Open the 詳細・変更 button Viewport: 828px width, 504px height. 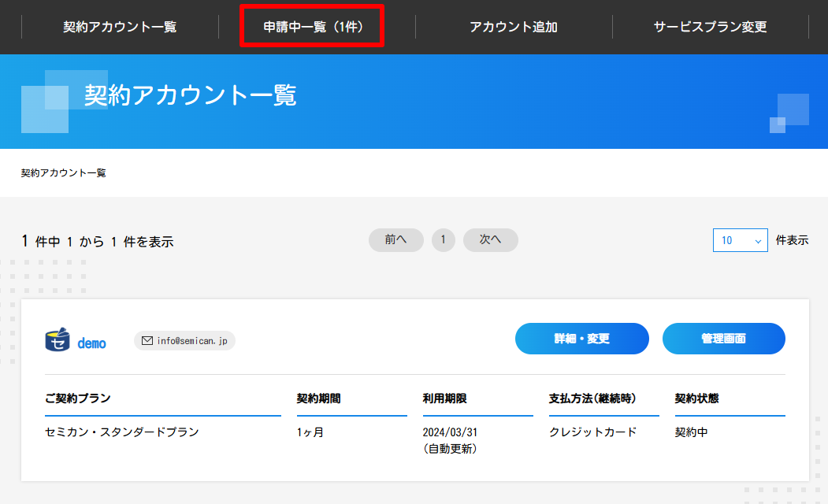pos(582,339)
